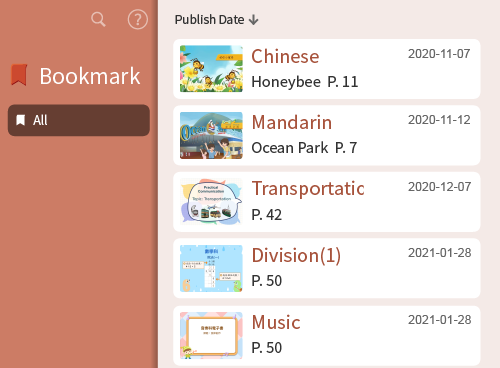
Task: Open the Honeybee book thumbnail
Action: (211, 69)
